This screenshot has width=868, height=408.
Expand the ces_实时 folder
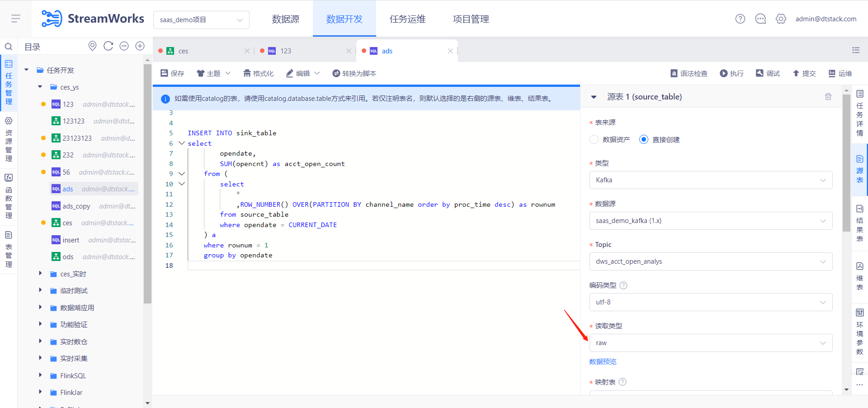[40, 273]
